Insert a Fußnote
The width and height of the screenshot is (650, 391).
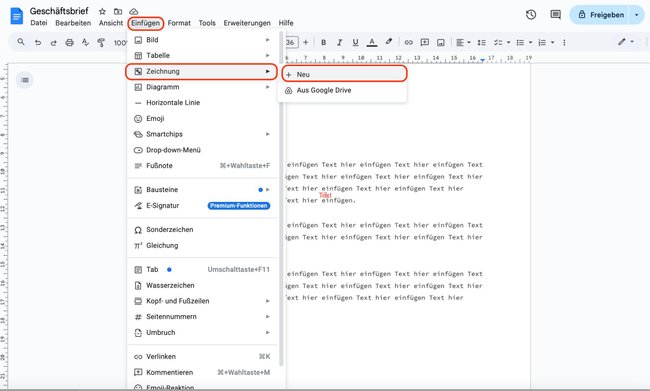[x=202, y=165]
